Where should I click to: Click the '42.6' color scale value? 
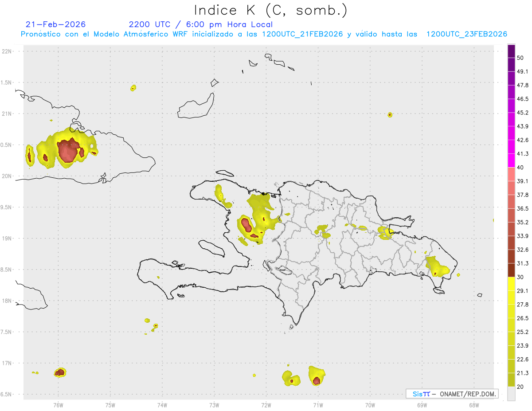[523, 140]
